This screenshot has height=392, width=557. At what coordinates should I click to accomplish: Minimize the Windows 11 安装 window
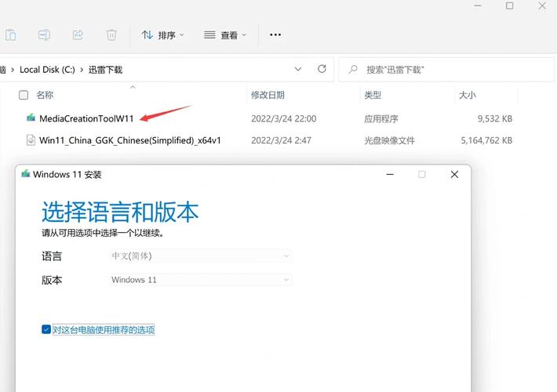(x=390, y=174)
